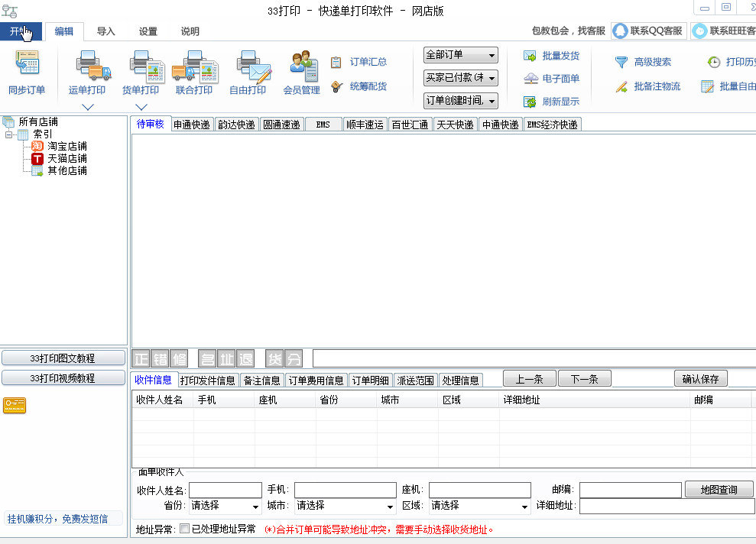Click 高级搜索 advanced search funnel

coord(621,63)
